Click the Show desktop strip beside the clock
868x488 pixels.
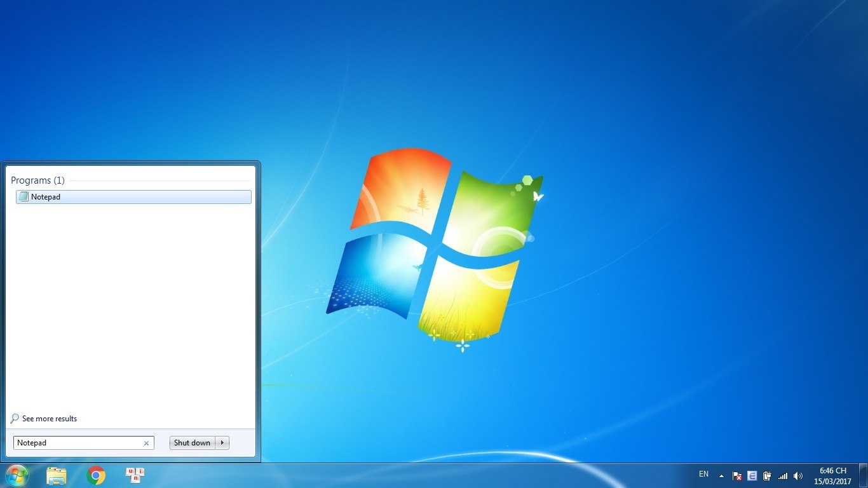864,476
